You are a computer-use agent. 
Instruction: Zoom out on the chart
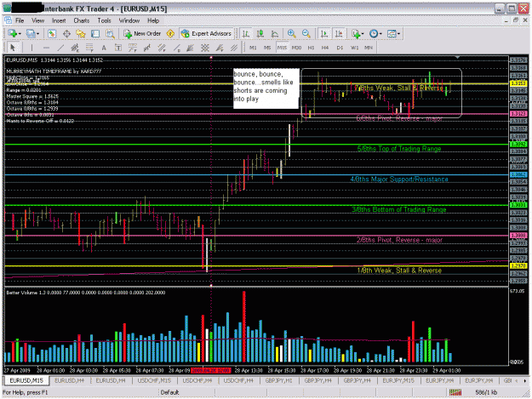tap(306, 33)
